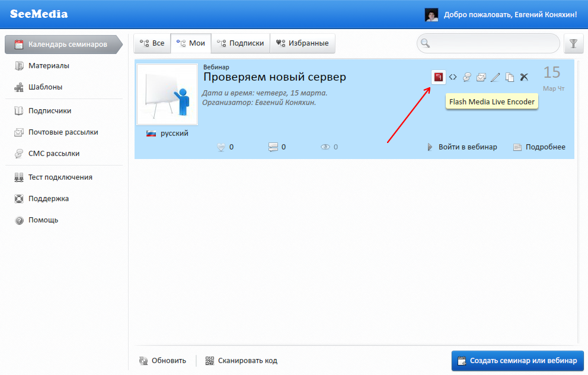Click the Подписчики book icon

(19, 111)
